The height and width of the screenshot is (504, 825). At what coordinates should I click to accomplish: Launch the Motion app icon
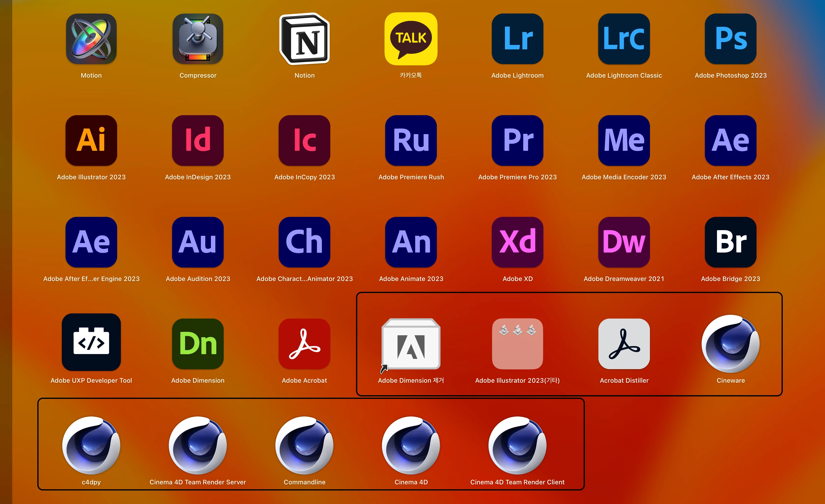(x=91, y=39)
